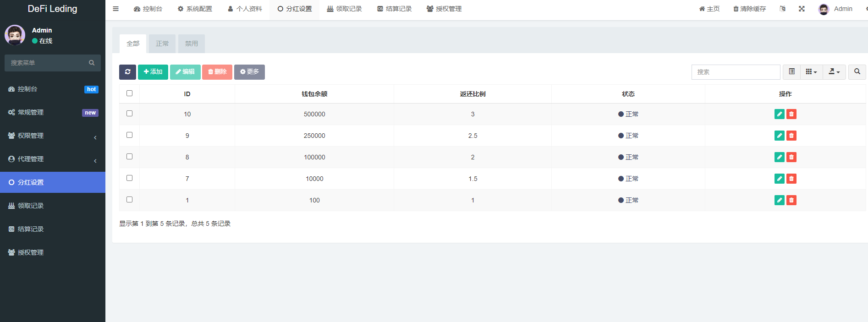Open the columns visibility dropdown

click(x=811, y=72)
